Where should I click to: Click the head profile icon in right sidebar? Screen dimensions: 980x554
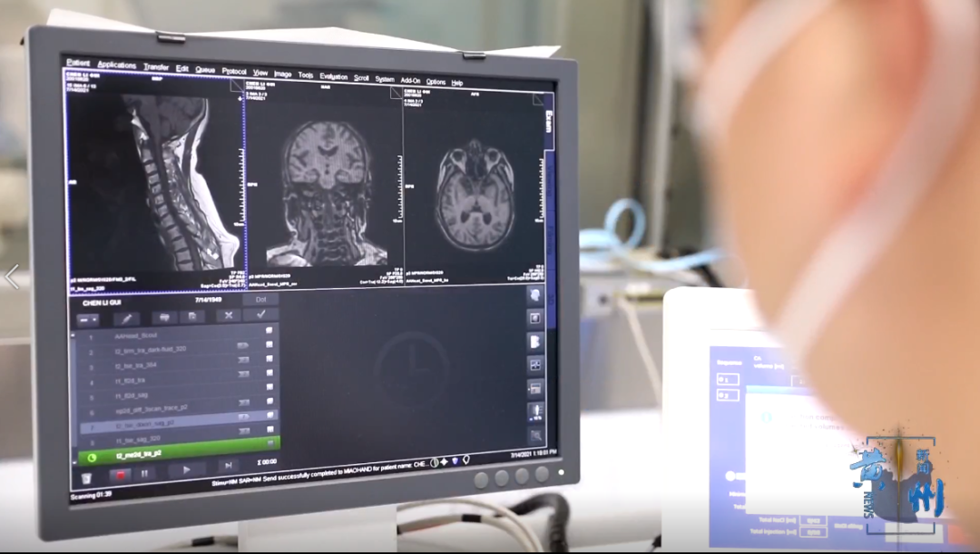(535, 295)
